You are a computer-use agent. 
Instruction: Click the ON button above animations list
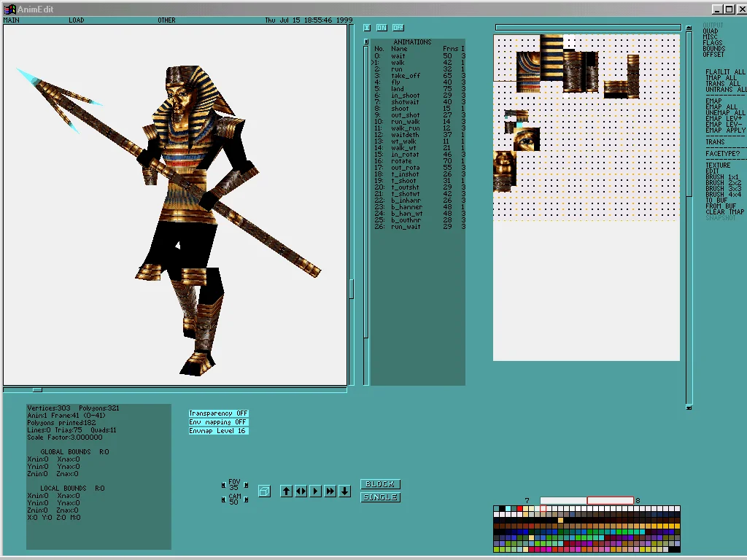coord(382,28)
